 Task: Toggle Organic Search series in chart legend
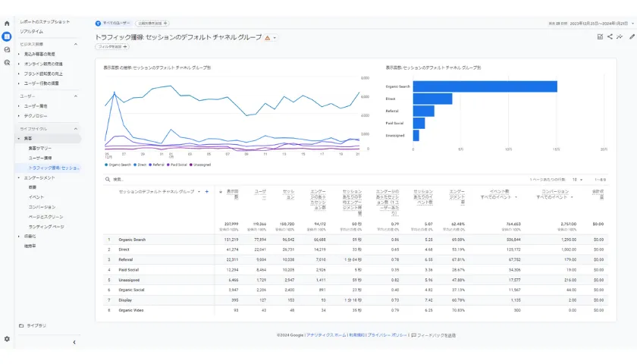(119, 164)
